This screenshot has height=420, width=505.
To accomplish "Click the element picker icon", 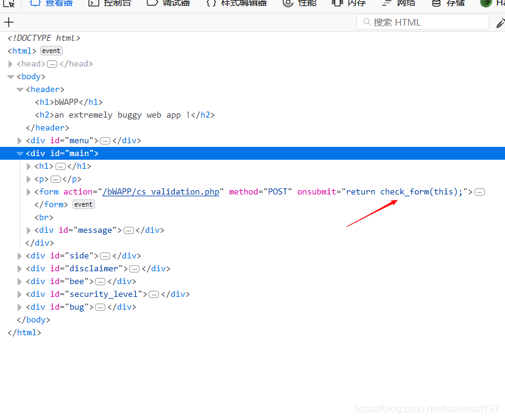I will [9, 3].
